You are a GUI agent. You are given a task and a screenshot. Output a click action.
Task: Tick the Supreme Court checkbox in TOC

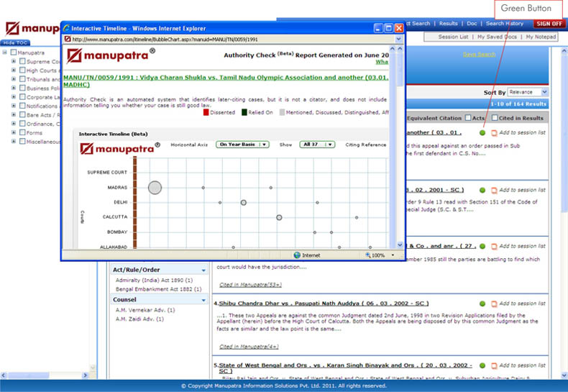[22, 61]
